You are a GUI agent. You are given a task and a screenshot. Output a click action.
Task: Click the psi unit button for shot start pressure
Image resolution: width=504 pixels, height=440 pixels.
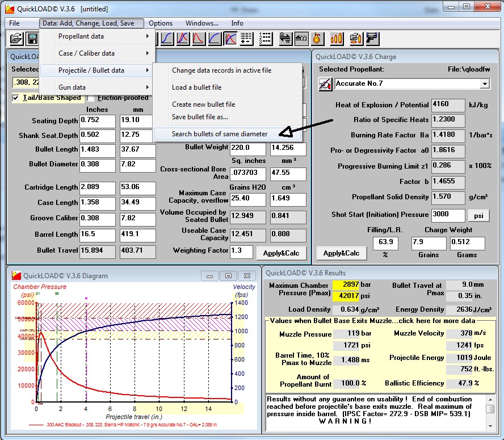[x=478, y=216]
